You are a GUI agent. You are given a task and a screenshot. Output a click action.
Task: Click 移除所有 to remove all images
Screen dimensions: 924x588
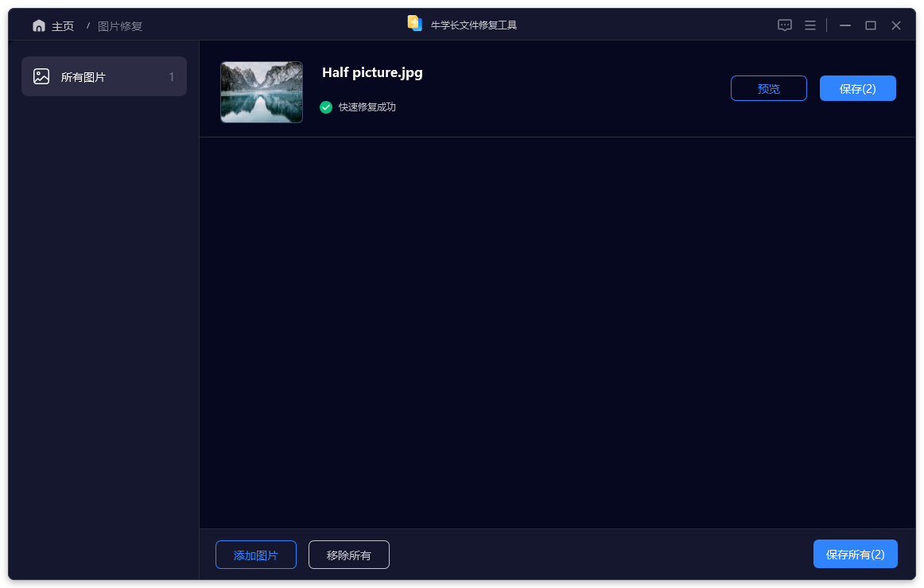(348, 555)
